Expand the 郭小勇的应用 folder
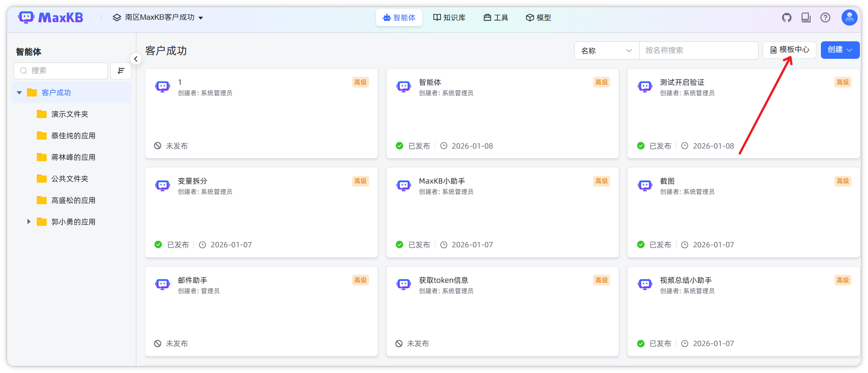This screenshot has height=373, width=868. (29, 222)
